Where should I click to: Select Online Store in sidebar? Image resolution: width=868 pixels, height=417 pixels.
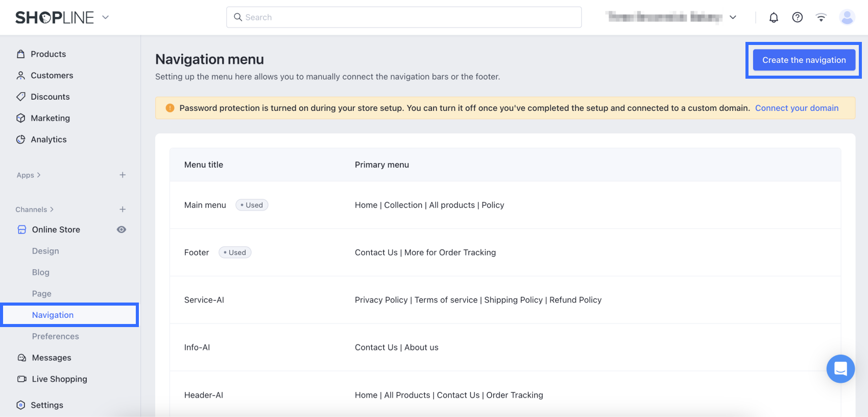56,230
